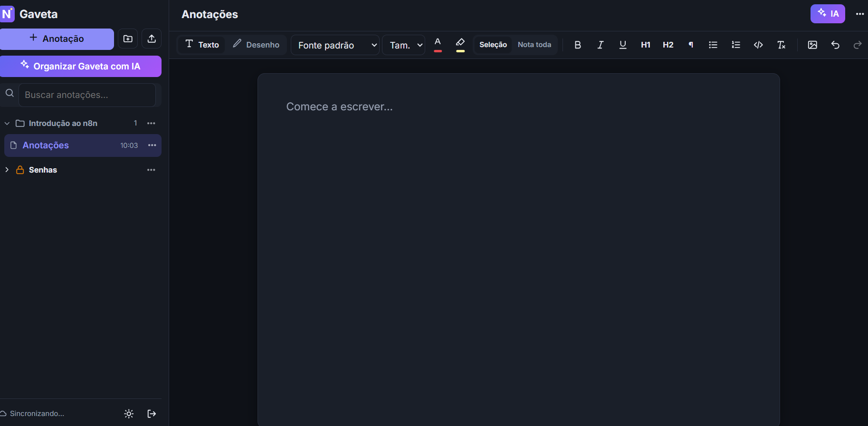The image size is (868, 426).
Task: Toggle light/dark theme sun icon
Action: pos(129,414)
